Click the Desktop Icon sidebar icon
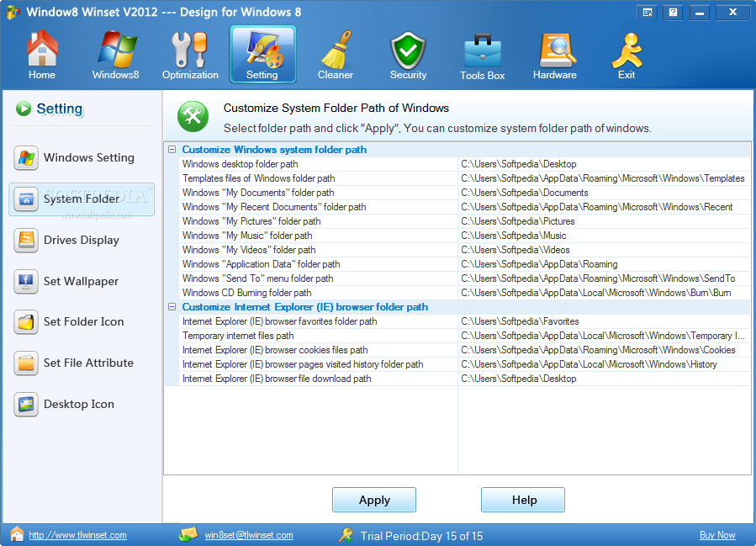 (x=26, y=404)
